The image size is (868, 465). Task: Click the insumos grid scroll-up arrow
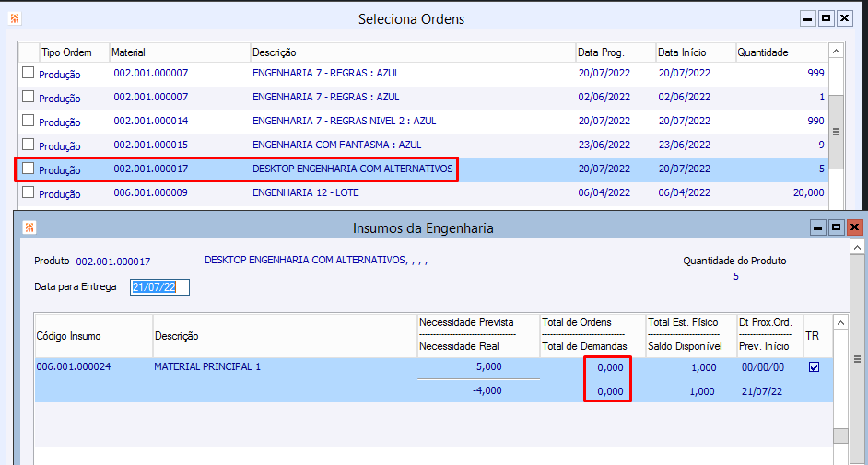840,322
